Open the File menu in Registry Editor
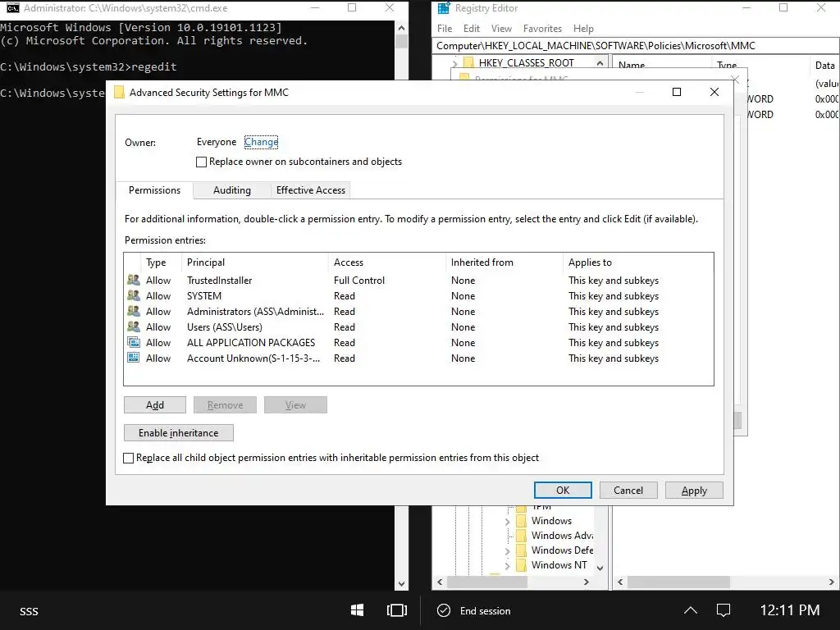 coord(444,29)
